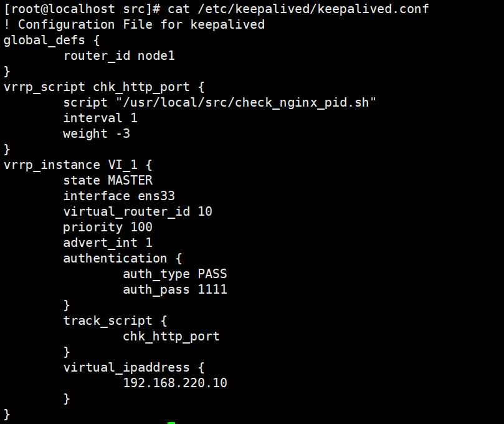Screen dimensions: 504x424
Task: Click the router_id node1 line
Action: pos(119,56)
